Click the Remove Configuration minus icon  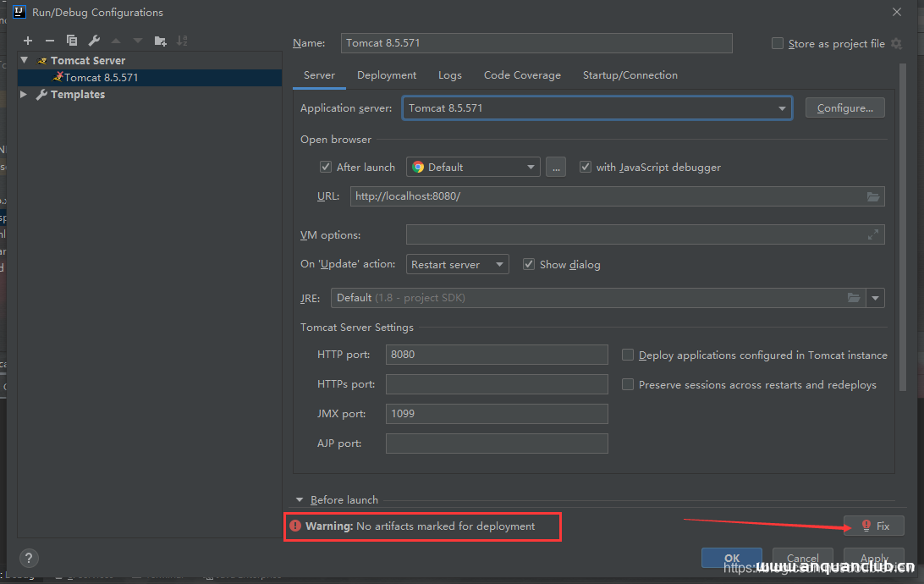(50, 41)
